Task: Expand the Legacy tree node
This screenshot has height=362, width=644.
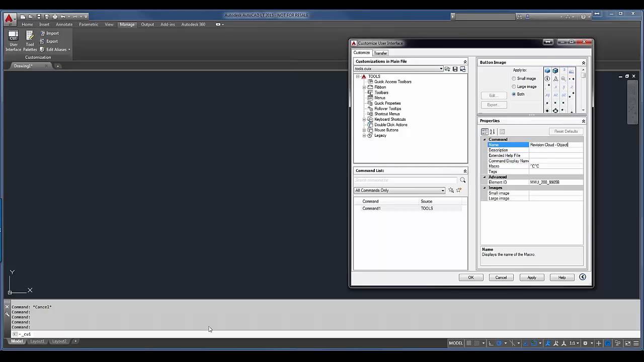Action: click(364, 135)
